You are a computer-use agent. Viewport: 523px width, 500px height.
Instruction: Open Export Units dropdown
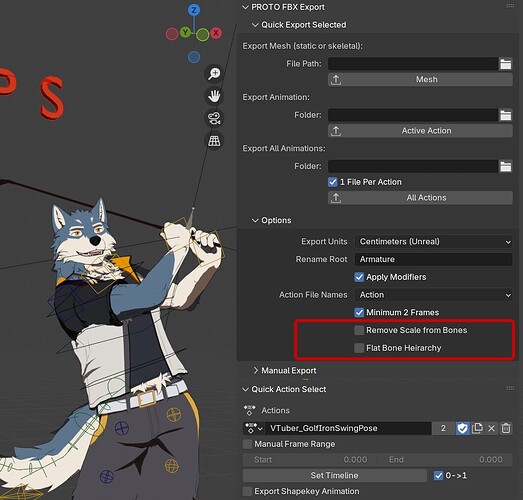[434, 241]
